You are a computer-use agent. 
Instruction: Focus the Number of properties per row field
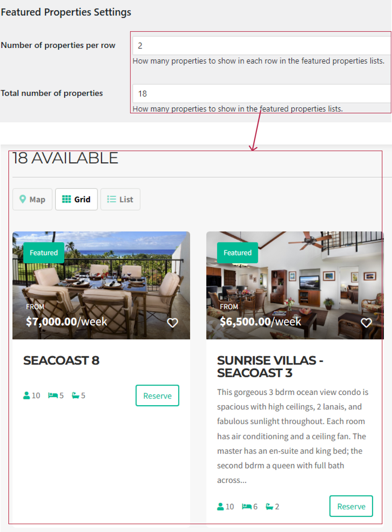pos(262,46)
